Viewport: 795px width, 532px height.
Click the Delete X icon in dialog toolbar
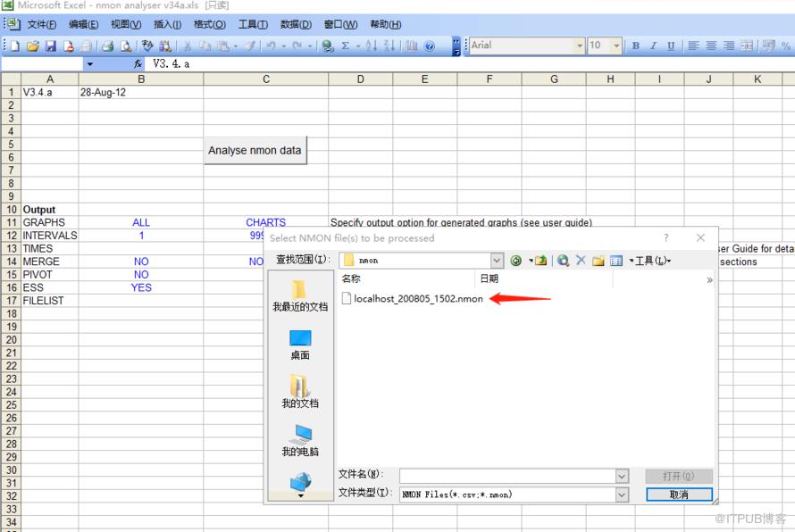tap(581, 261)
